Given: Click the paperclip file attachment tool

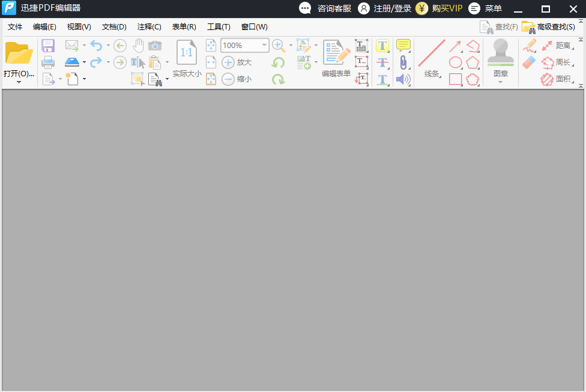Looking at the screenshot, I should pos(403,62).
